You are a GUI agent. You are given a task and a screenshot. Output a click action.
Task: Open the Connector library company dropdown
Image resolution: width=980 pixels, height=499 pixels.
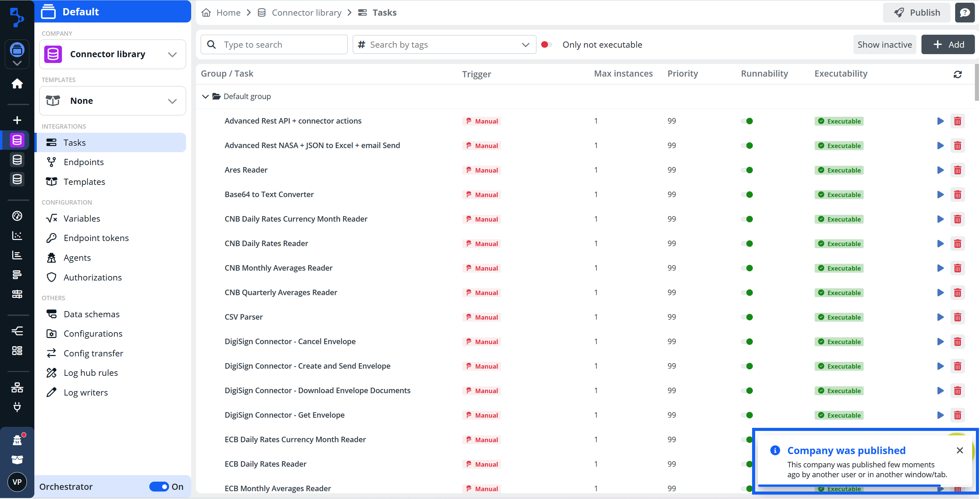pyautogui.click(x=113, y=54)
